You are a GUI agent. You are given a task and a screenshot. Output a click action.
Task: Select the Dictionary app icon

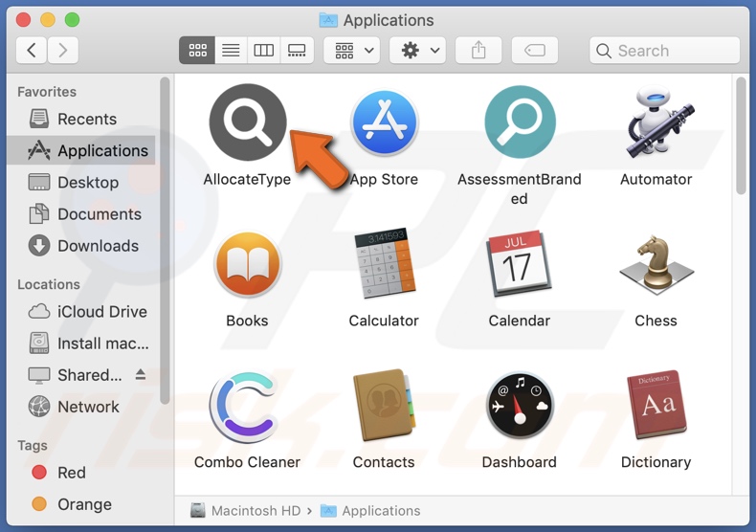(656, 405)
